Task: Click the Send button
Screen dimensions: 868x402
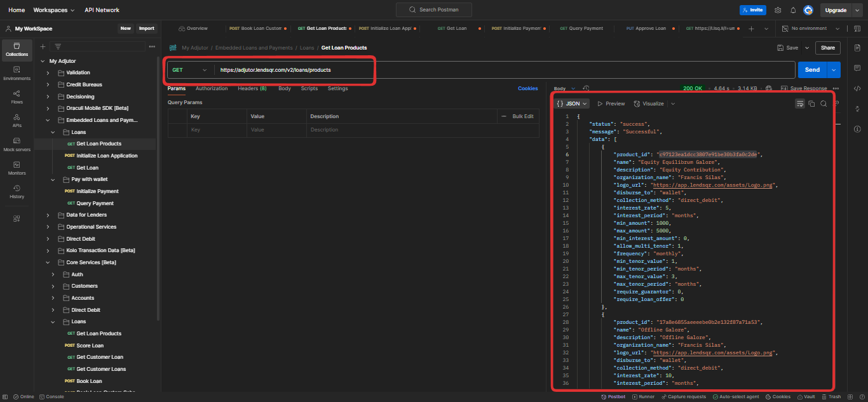Action: [x=812, y=70]
